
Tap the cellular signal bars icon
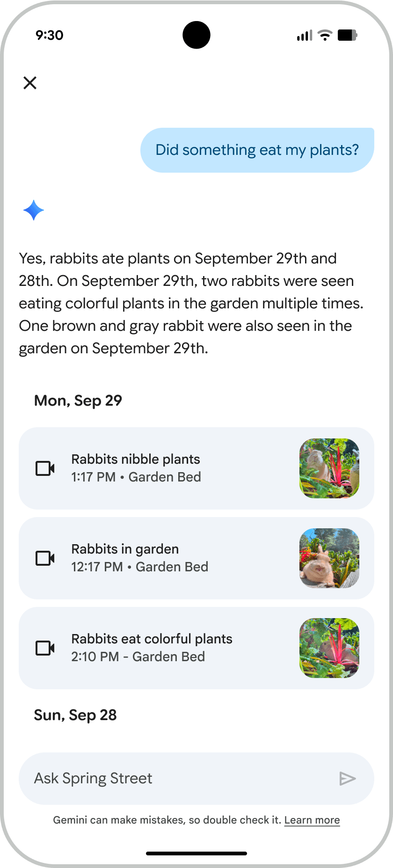[x=304, y=36]
